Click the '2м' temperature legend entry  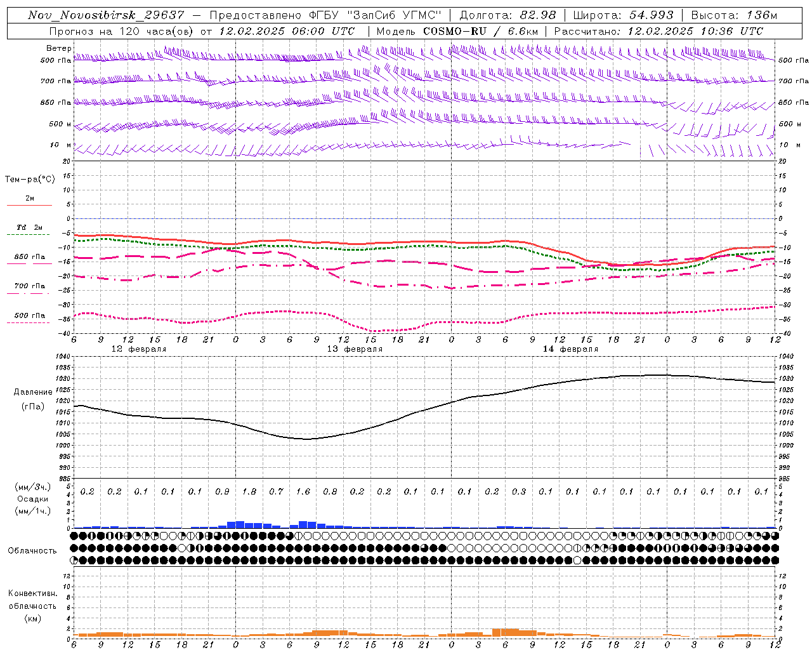30,198
